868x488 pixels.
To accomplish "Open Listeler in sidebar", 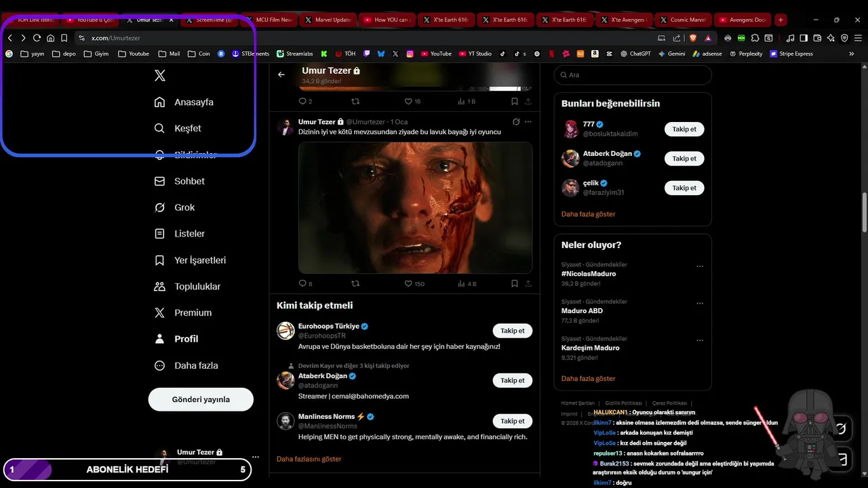I will tap(180, 234).
